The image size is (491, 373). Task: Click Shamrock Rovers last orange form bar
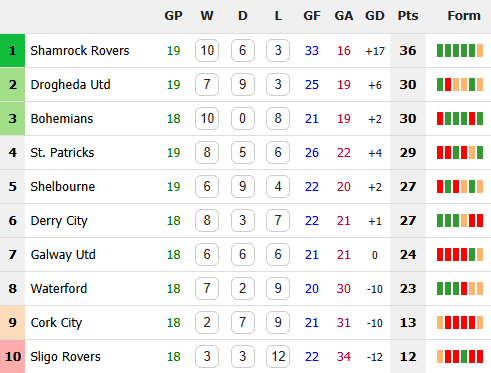480,51
